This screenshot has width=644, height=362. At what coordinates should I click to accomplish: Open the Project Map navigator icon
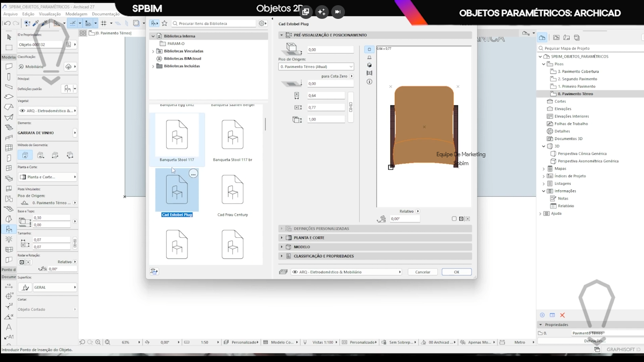click(542, 37)
